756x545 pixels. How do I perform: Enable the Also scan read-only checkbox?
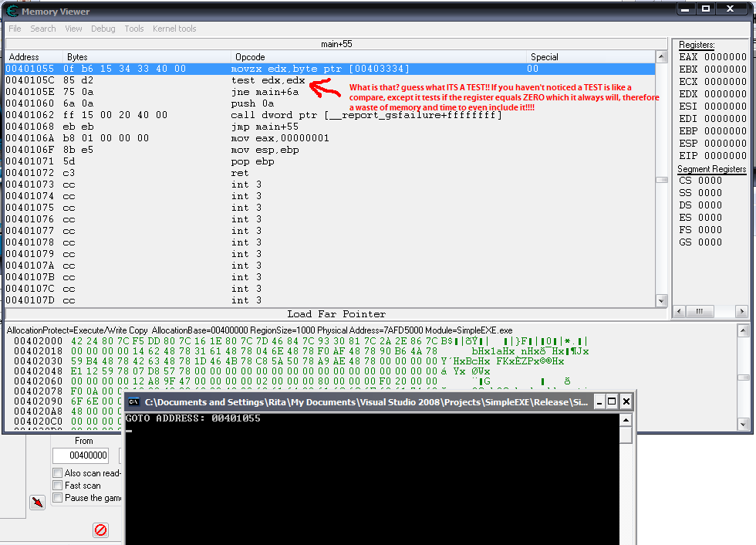tap(58, 473)
